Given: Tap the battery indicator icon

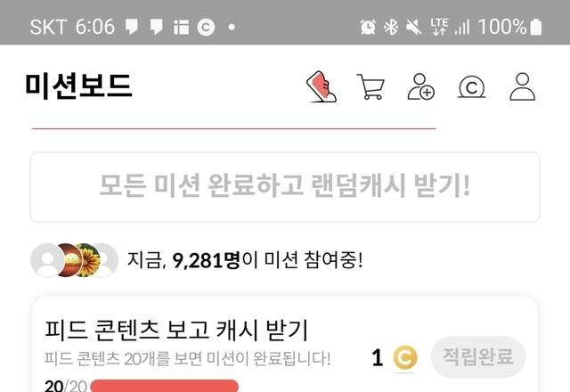Looking at the screenshot, I should click(x=536, y=28).
